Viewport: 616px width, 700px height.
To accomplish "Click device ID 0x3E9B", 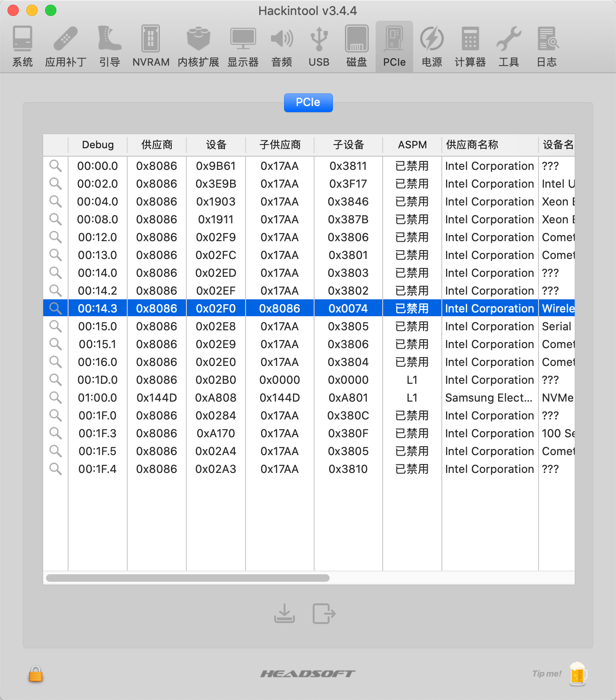I will tap(216, 183).
